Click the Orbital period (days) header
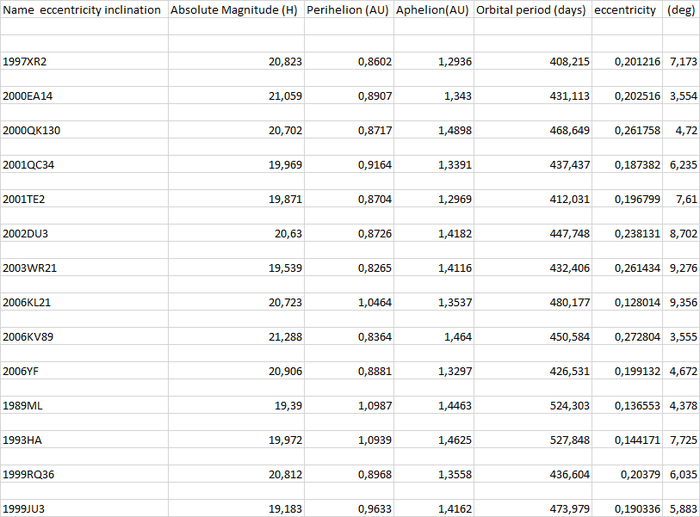This screenshot has width=700, height=517. coord(532,10)
